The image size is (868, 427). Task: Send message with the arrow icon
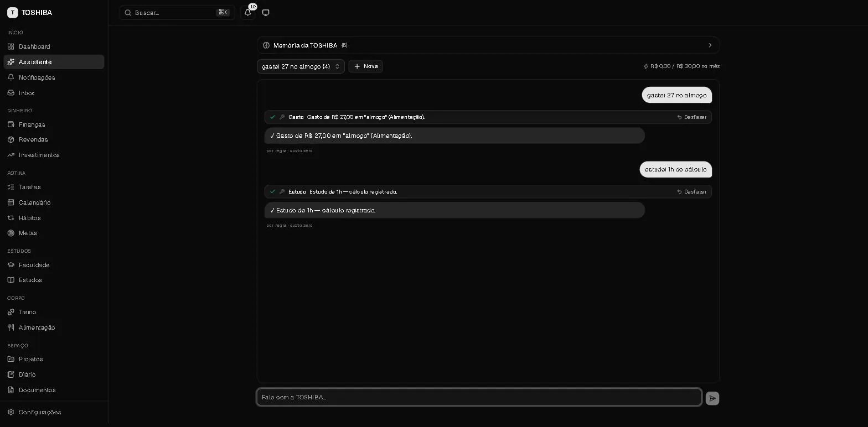(x=712, y=398)
